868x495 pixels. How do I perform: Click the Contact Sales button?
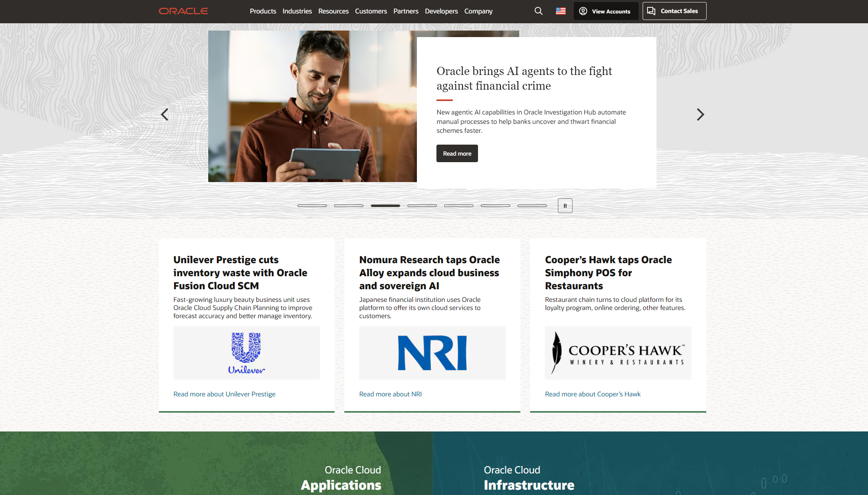click(674, 11)
